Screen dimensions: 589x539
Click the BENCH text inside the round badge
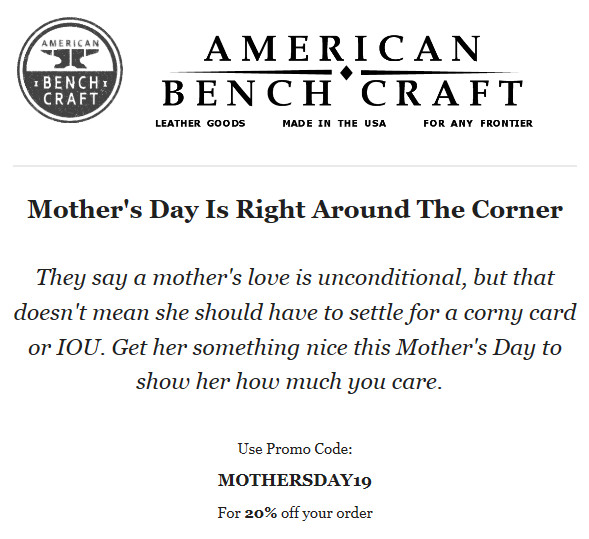coord(70,83)
